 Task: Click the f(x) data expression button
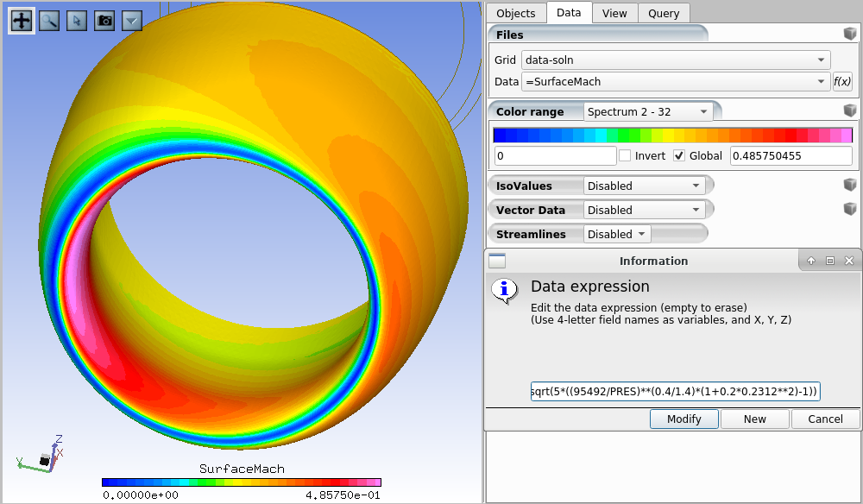(841, 82)
